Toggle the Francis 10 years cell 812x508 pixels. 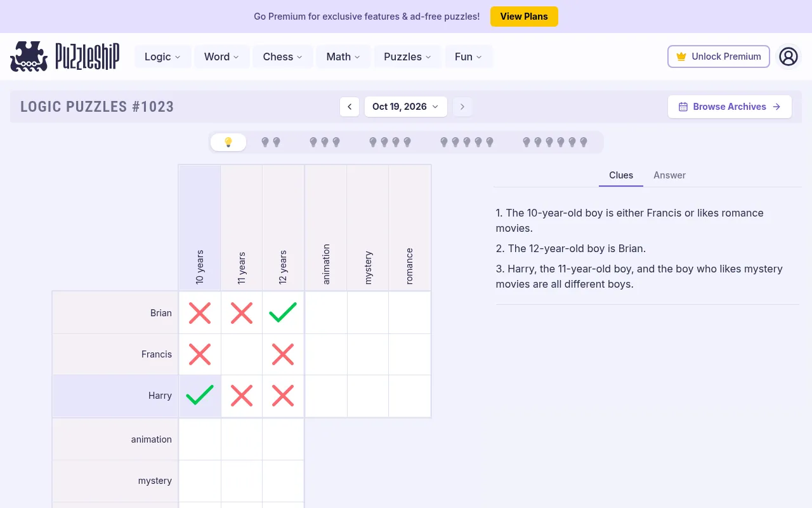click(200, 354)
